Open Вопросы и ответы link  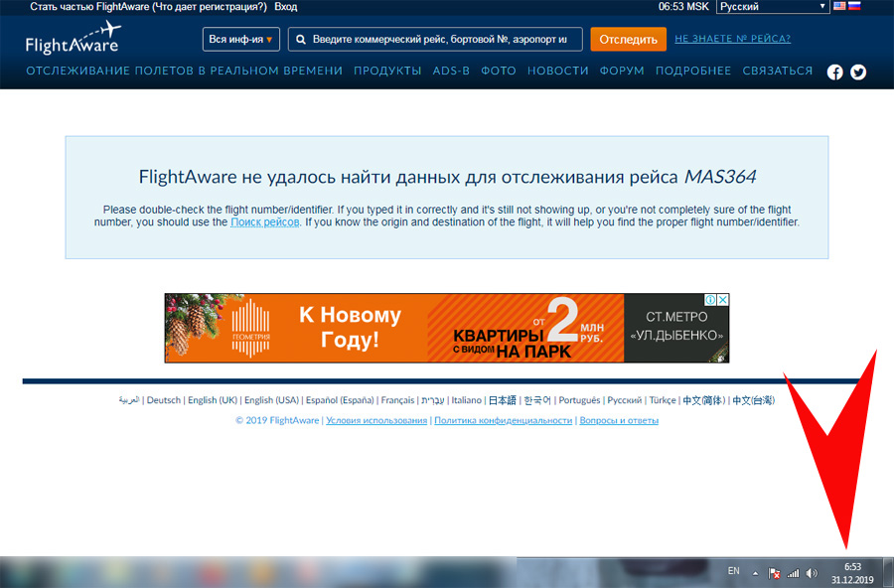pyautogui.click(x=619, y=420)
